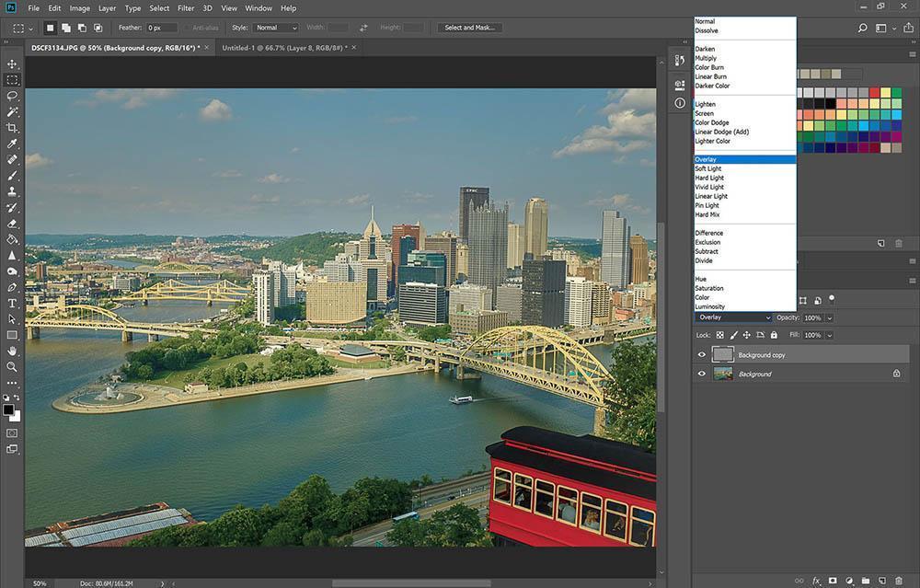
Task: Select the Clone Stamp tool
Action: coord(13,191)
